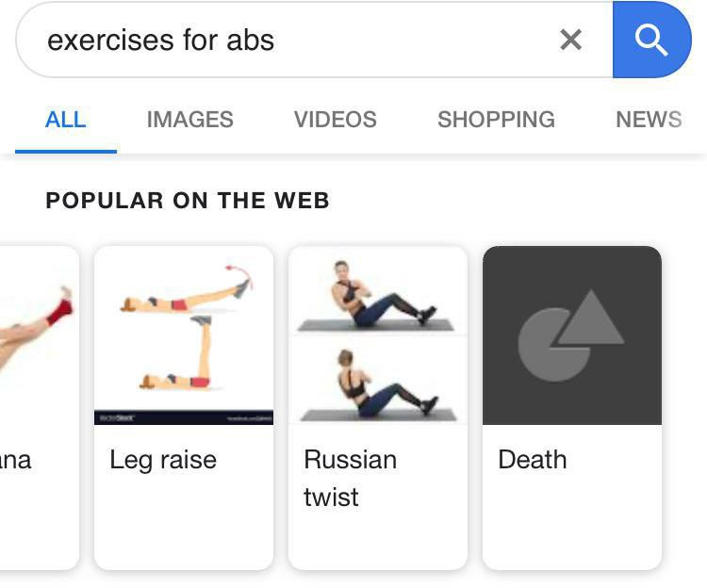Click the vertical leg raise figure illustration

[178, 353]
